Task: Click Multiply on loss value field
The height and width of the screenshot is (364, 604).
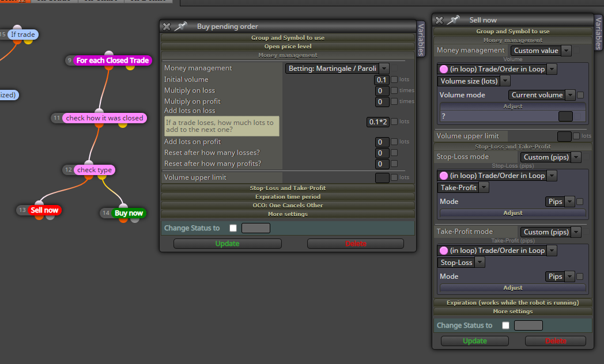Action: (x=382, y=91)
